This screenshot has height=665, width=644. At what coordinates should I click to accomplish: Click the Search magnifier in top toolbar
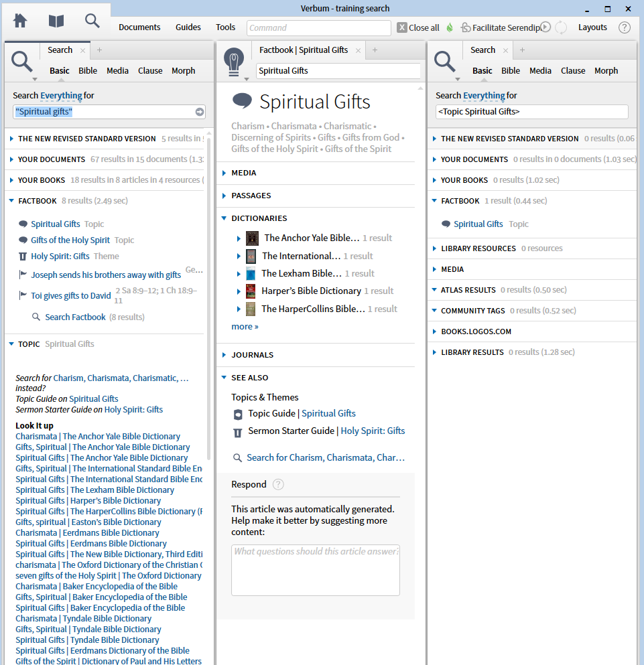tap(92, 21)
